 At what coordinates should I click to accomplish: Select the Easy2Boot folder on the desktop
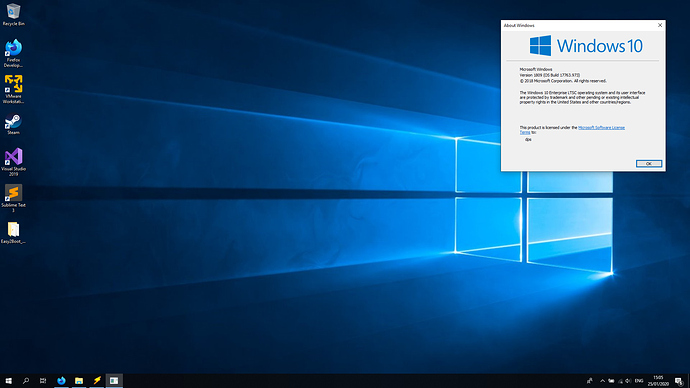(x=13, y=232)
